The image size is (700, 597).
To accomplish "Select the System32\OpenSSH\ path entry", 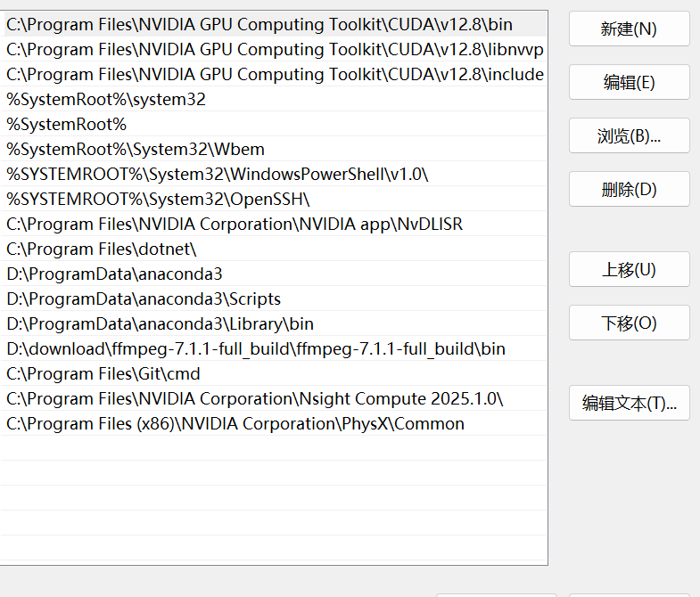I will tap(274, 199).
